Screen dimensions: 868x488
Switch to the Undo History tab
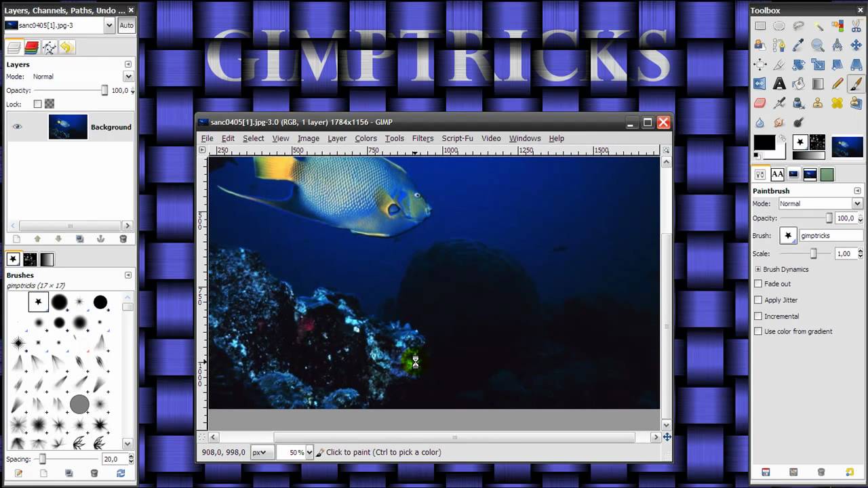[x=66, y=47]
